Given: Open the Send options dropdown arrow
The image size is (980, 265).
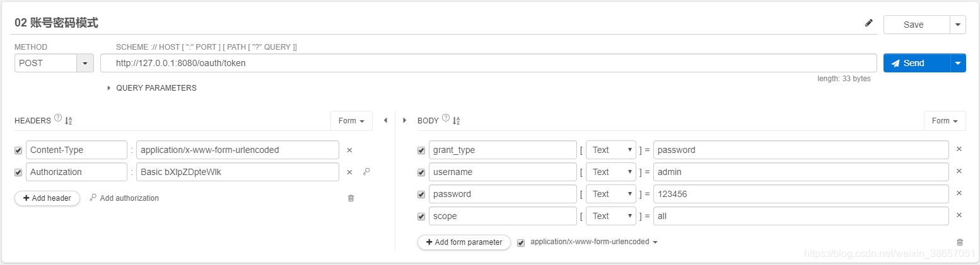Looking at the screenshot, I should (x=958, y=63).
